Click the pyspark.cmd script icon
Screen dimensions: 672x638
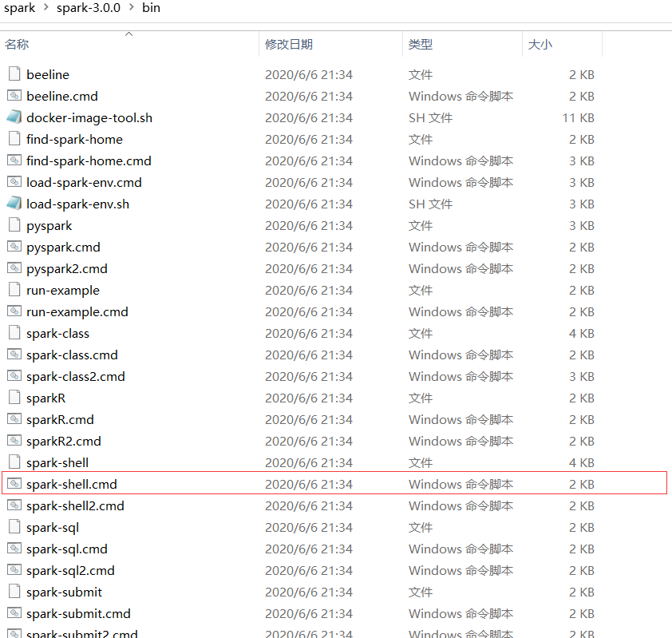[14, 246]
